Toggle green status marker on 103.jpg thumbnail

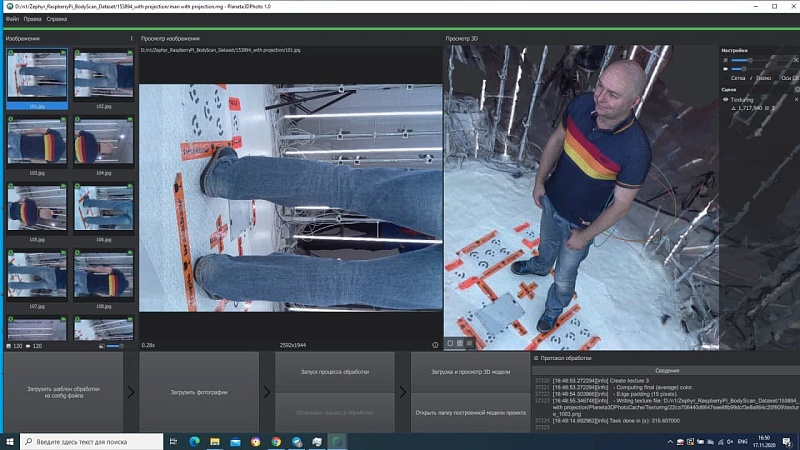pyautogui.click(x=11, y=119)
